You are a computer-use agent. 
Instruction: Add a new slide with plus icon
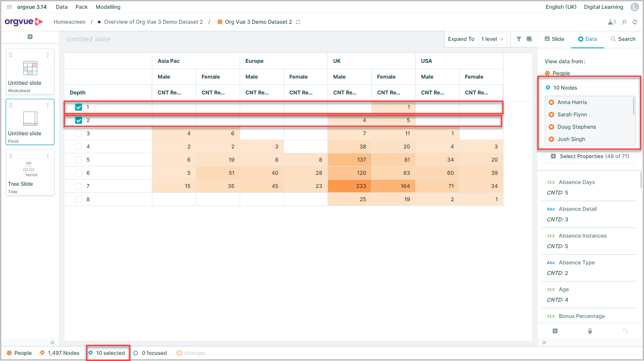click(30, 37)
